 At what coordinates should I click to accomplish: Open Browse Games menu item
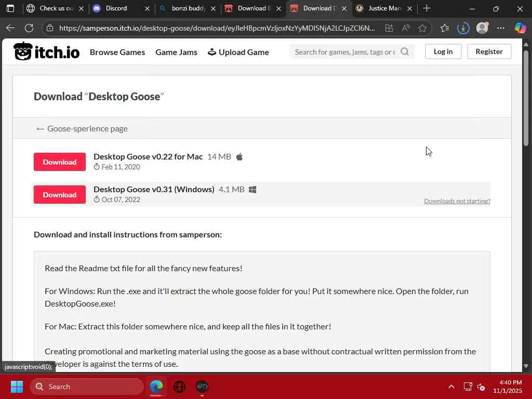117,52
